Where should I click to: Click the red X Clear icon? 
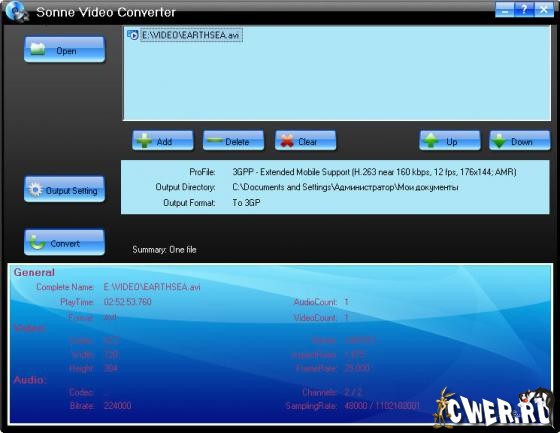[x=287, y=141]
